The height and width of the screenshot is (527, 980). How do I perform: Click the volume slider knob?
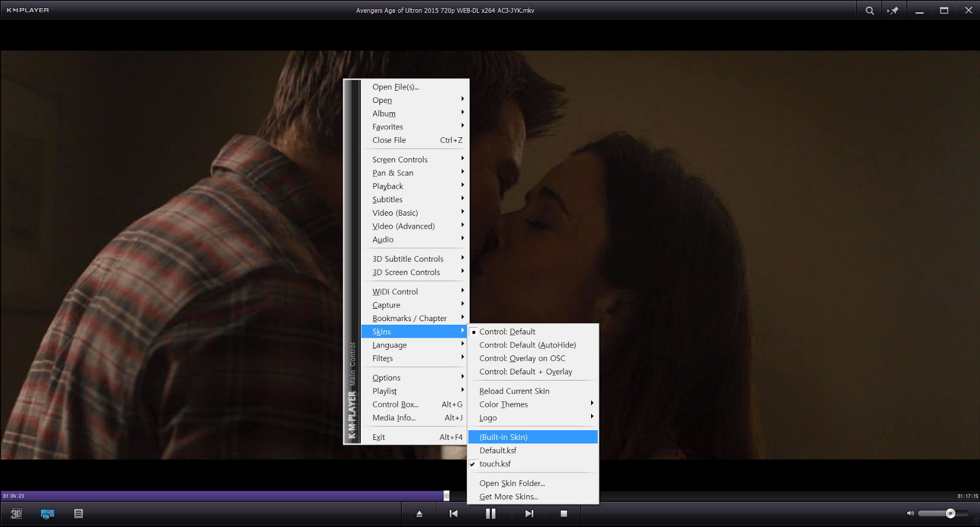click(951, 514)
